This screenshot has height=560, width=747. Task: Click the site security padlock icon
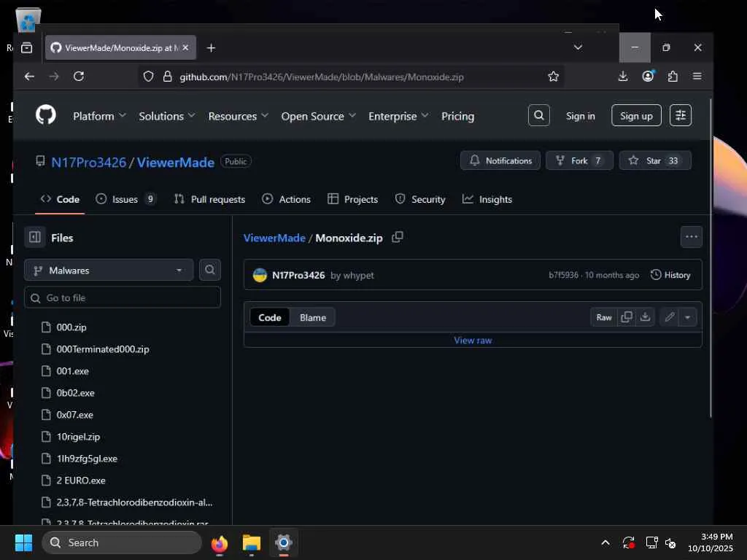point(167,77)
